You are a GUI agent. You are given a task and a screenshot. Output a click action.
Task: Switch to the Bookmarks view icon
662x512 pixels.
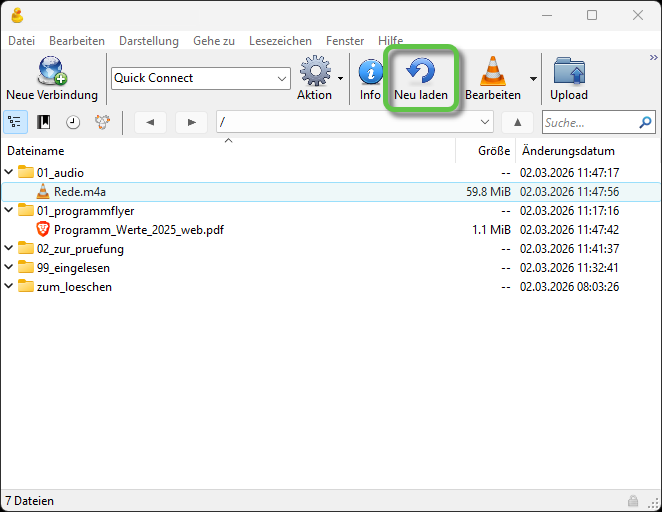pos(44,122)
